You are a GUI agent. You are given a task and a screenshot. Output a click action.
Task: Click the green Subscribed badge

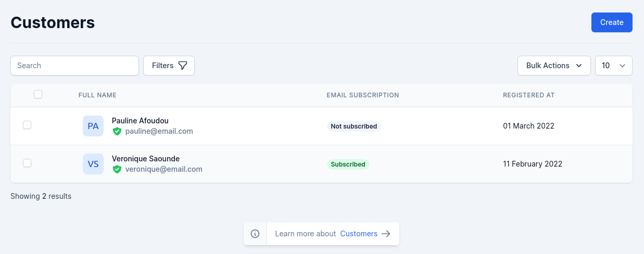[348, 164]
